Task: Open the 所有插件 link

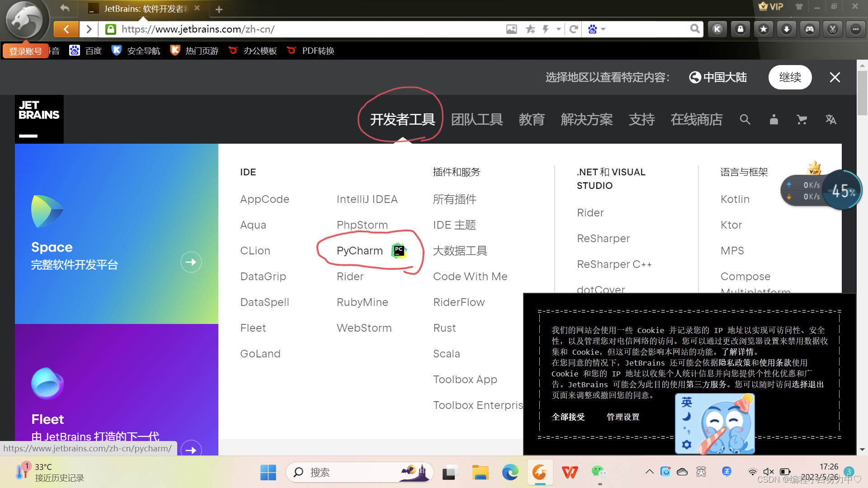Action: tap(455, 199)
